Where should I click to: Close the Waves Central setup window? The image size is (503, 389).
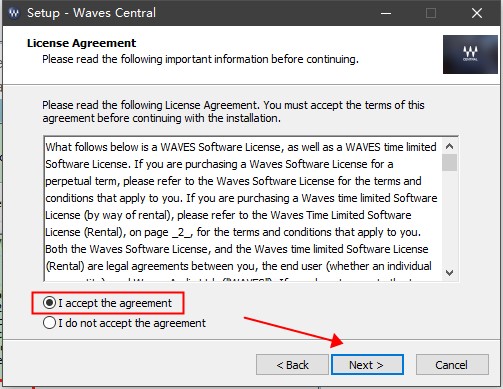(x=477, y=13)
